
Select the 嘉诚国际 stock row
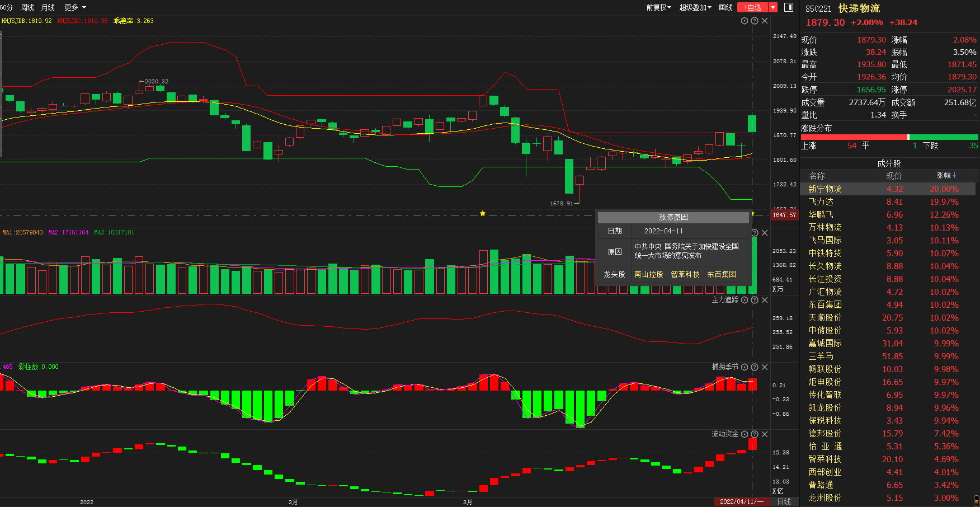pyautogui.click(x=888, y=344)
